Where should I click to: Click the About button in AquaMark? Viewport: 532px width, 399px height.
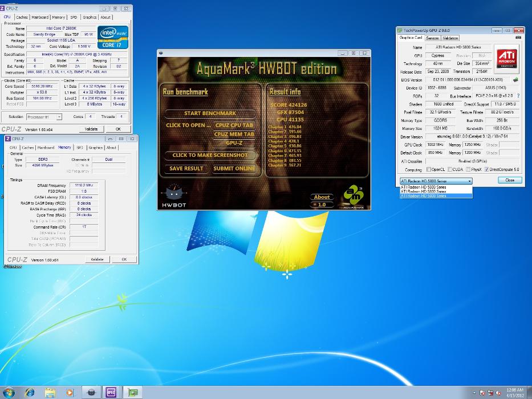tap(322, 197)
